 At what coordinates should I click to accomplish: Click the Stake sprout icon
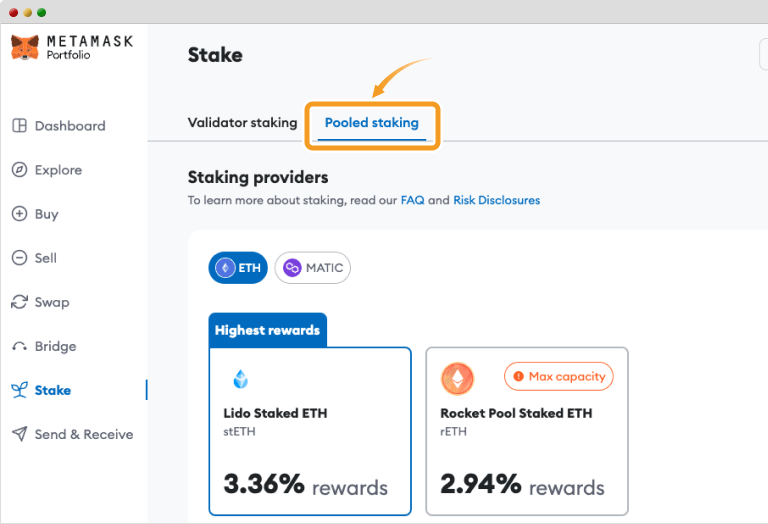[x=19, y=390]
